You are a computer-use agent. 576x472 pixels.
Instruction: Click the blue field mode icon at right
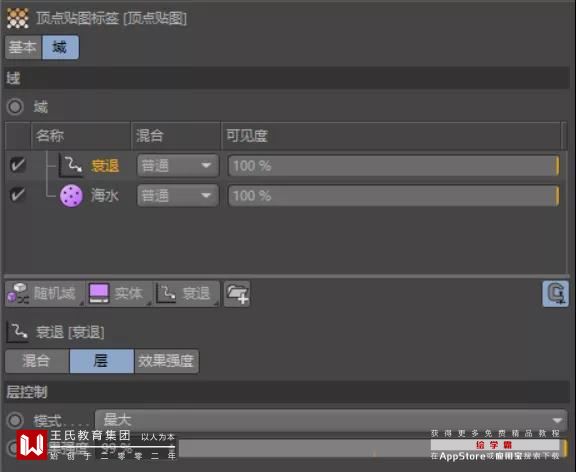555,294
